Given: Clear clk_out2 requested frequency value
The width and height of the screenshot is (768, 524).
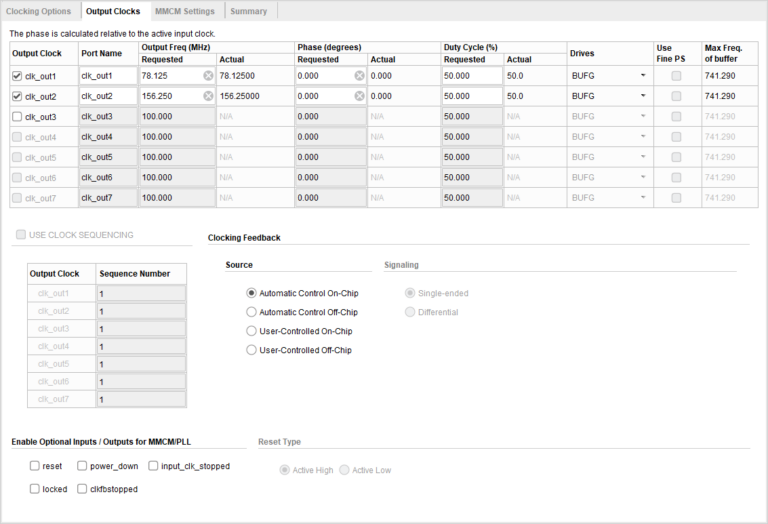Looking at the screenshot, I should click(x=208, y=96).
